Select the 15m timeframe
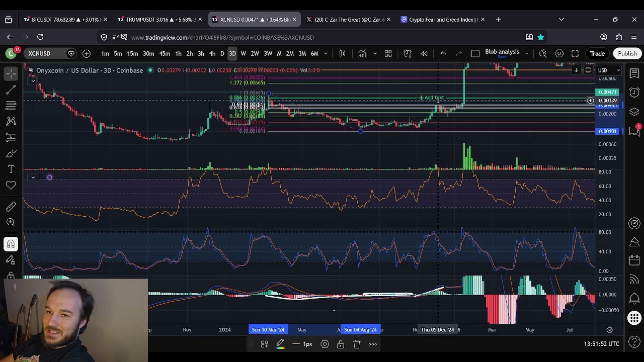This screenshot has width=644, height=362. [132, 54]
